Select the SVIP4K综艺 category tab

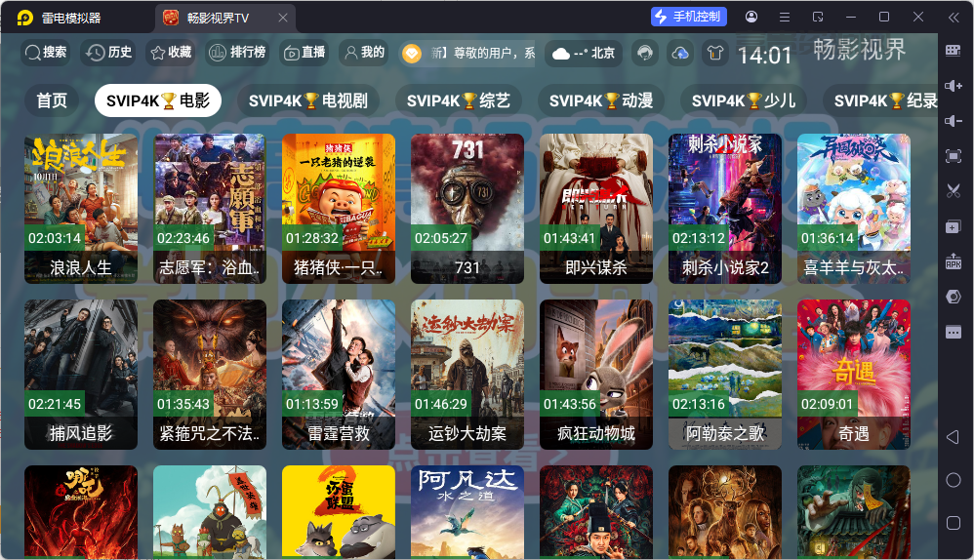pyautogui.click(x=459, y=100)
